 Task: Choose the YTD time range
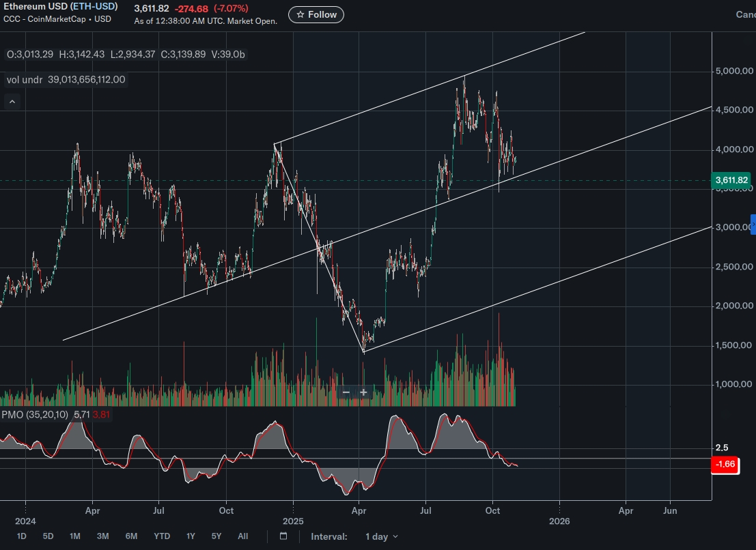pyautogui.click(x=162, y=536)
